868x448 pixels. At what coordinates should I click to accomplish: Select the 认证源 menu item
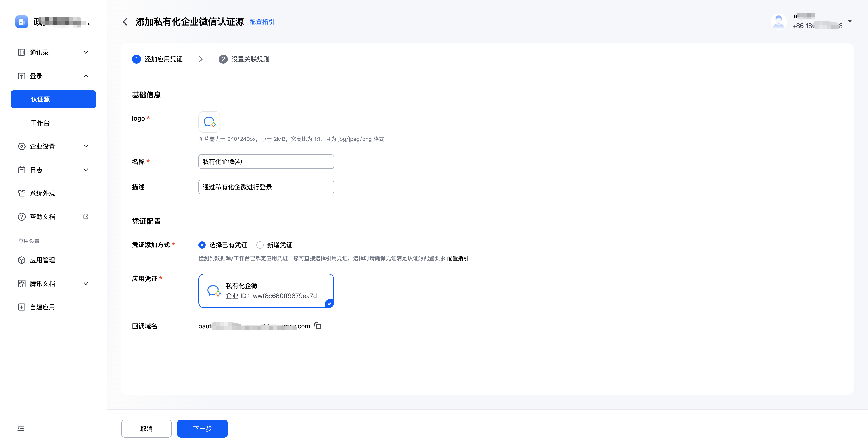(x=53, y=99)
